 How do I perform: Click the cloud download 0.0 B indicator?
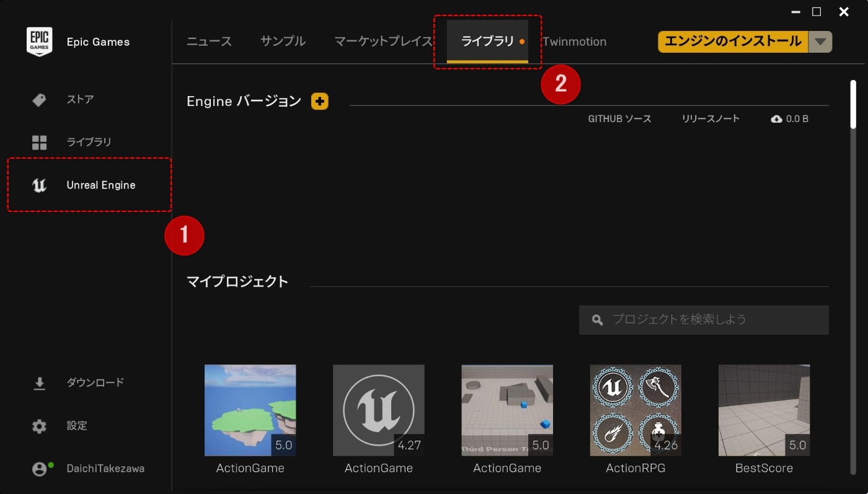pos(789,118)
